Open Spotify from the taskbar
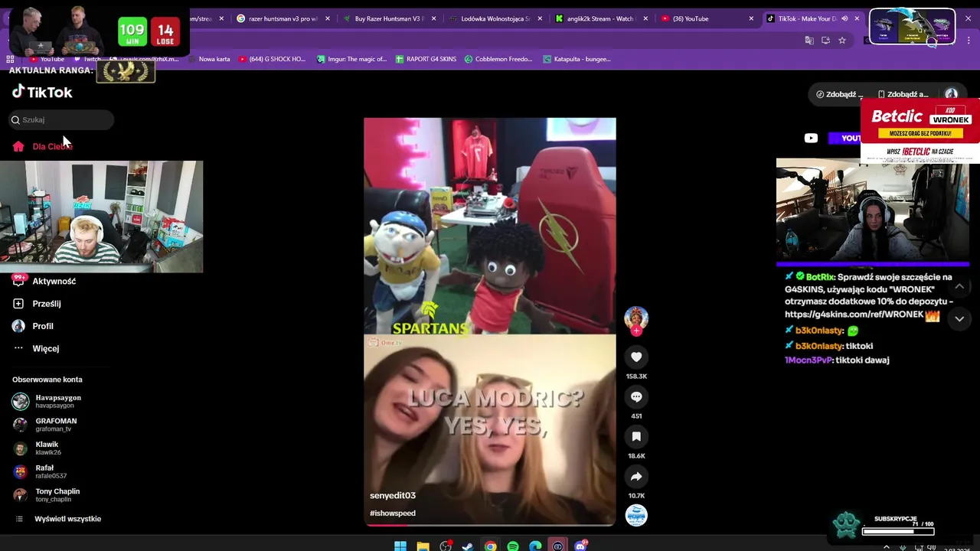980x551 pixels. pos(513,546)
